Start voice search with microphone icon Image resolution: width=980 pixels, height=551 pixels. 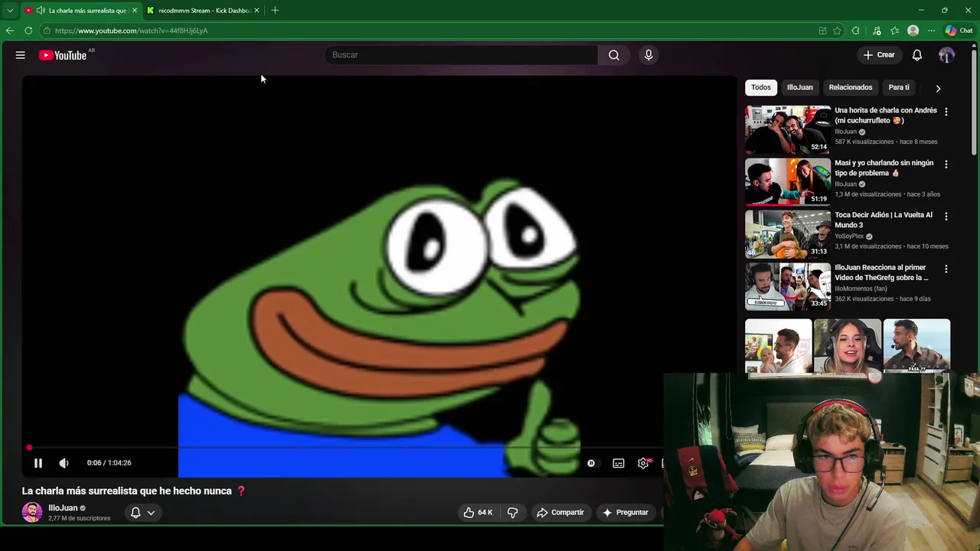coord(648,55)
